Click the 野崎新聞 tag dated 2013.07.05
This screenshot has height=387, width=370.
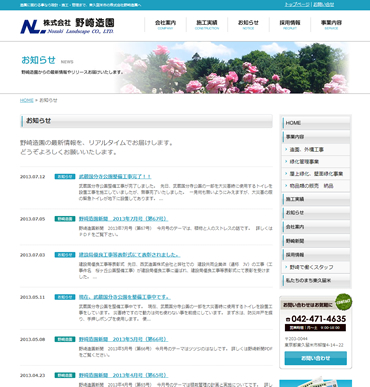point(65,219)
